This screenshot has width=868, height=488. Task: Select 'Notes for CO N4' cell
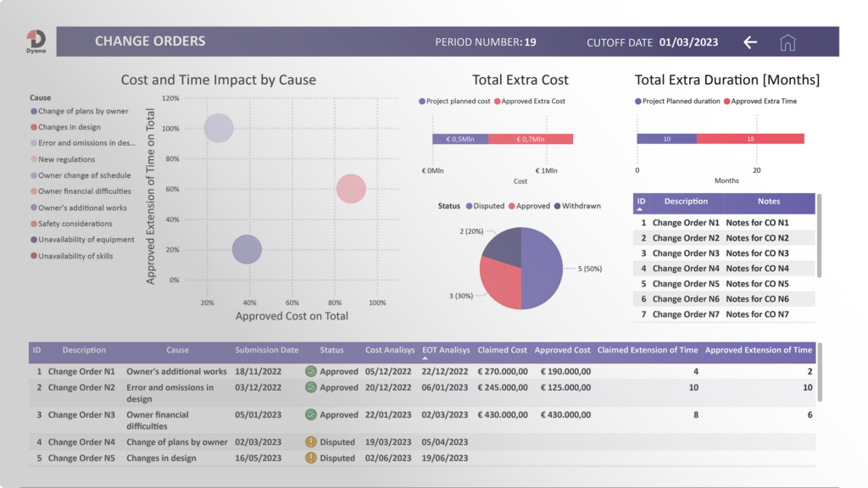[x=757, y=269]
